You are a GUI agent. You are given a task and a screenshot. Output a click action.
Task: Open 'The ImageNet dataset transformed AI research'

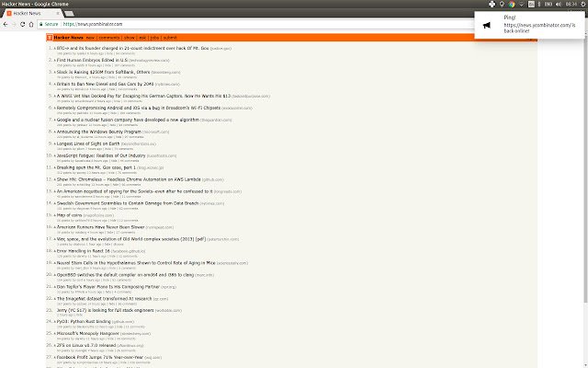point(104,298)
